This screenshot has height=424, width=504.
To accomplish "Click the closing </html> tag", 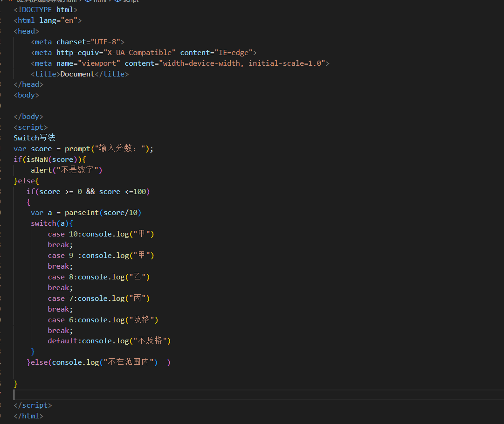I will point(28,416).
